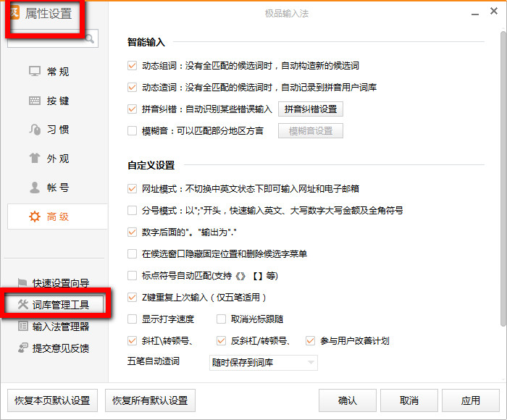Viewport: 507px width, 420px height.
Task: Click the keyboard icon beside 按键
Action: (x=34, y=101)
